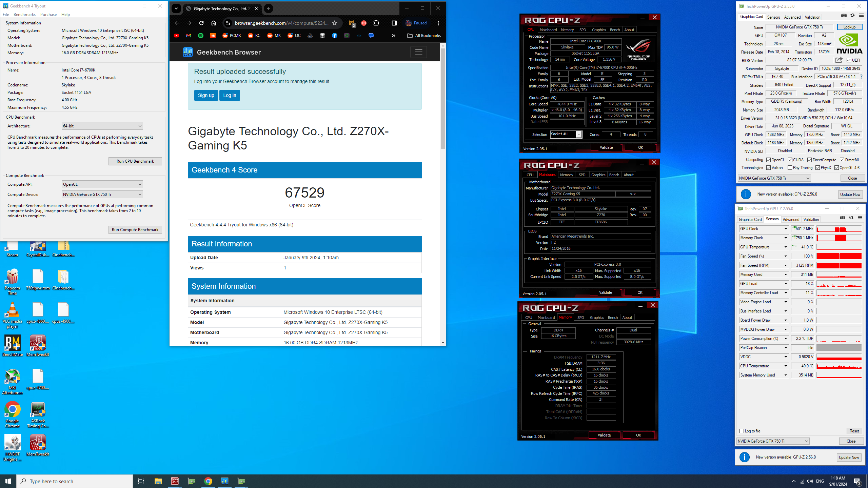This screenshot has height=488, width=868.
Task: Switch to SPD tab in top CPU-Z window
Action: [583, 30]
